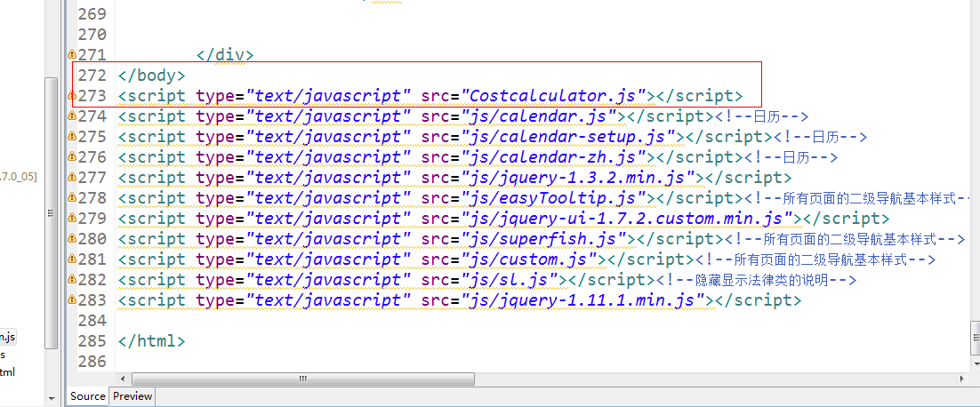Image resolution: width=980 pixels, height=407 pixels.
Task: Click line number 284 in the gutter
Action: pos(92,321)
